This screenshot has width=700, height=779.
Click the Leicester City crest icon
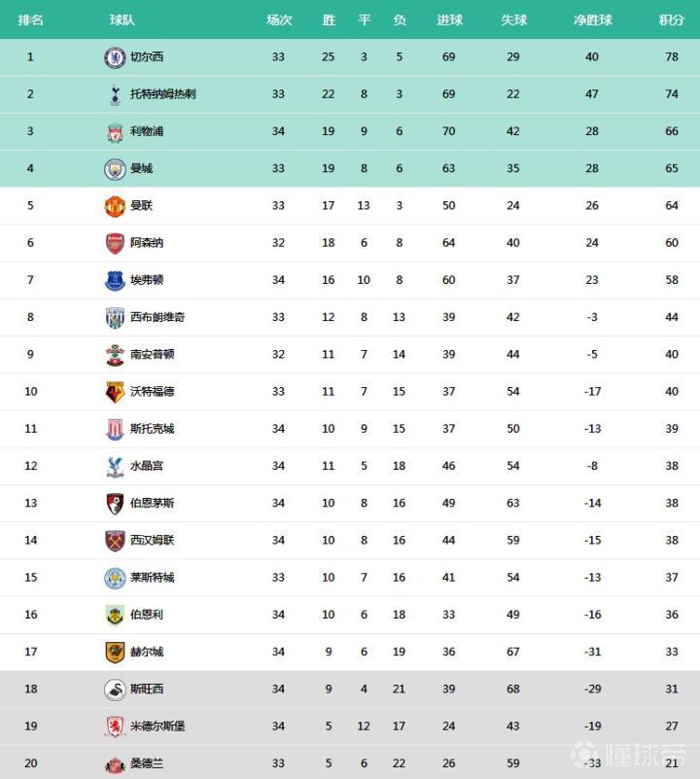pyautogui.click(x=115, y=578)
